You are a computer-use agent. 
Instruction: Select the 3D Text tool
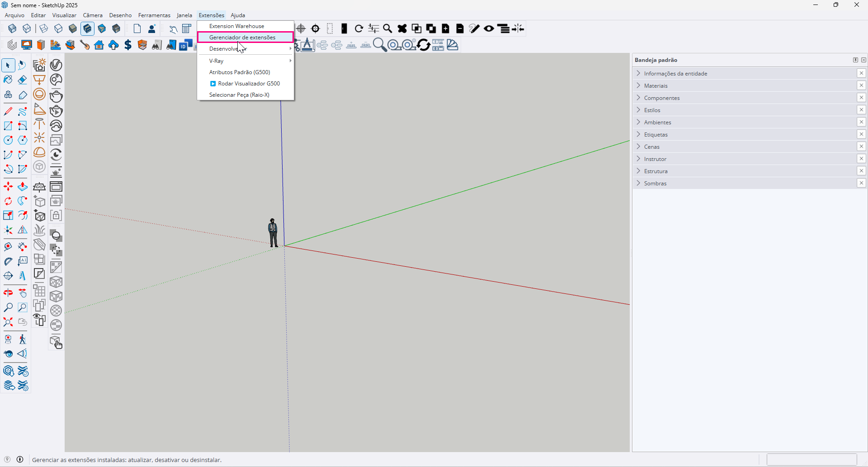[x=22, y=276]
